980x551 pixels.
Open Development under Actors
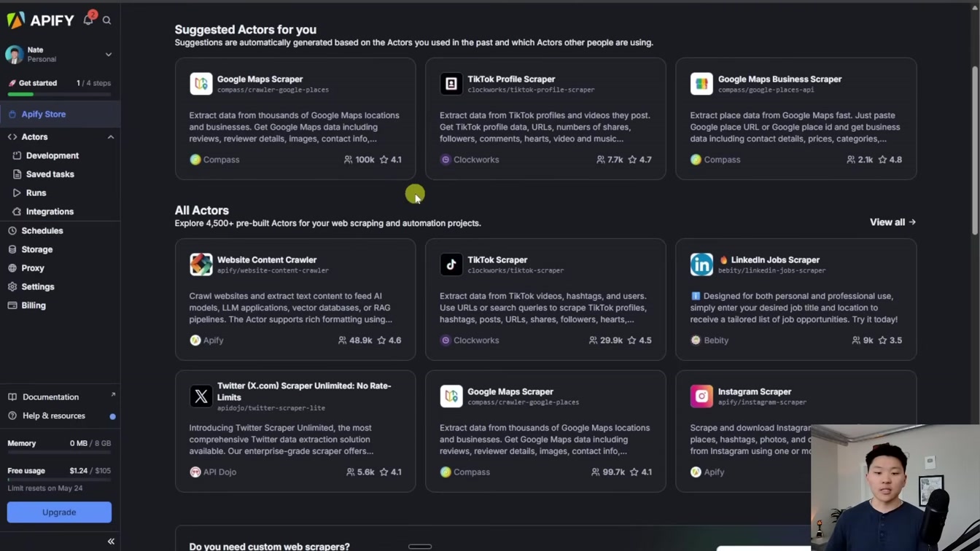[52, 156]
